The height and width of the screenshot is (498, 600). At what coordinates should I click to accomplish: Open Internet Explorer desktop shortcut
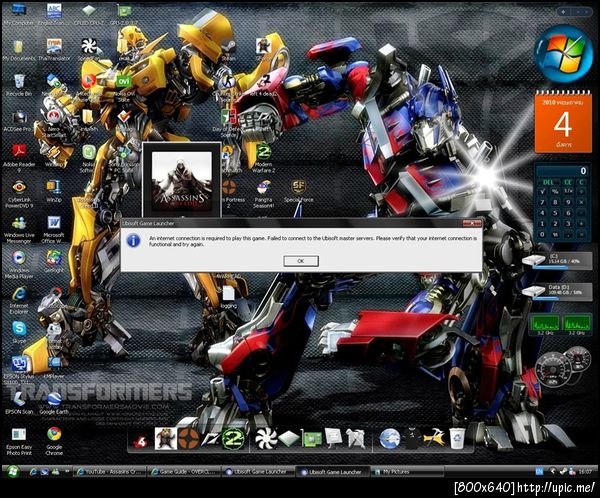19,300
